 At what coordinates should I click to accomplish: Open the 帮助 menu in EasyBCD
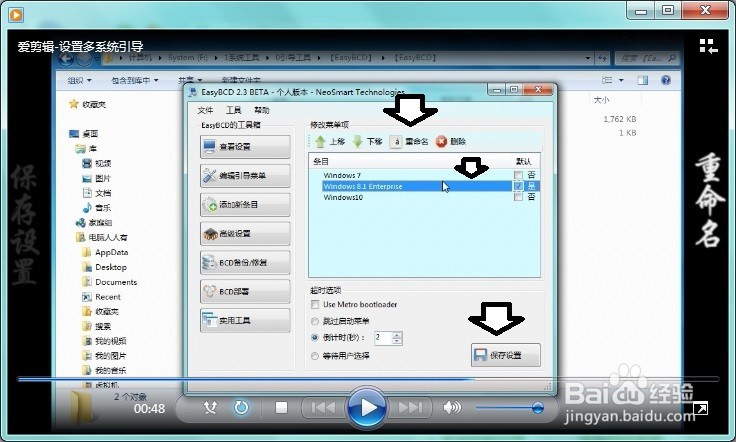pos(261,110)
